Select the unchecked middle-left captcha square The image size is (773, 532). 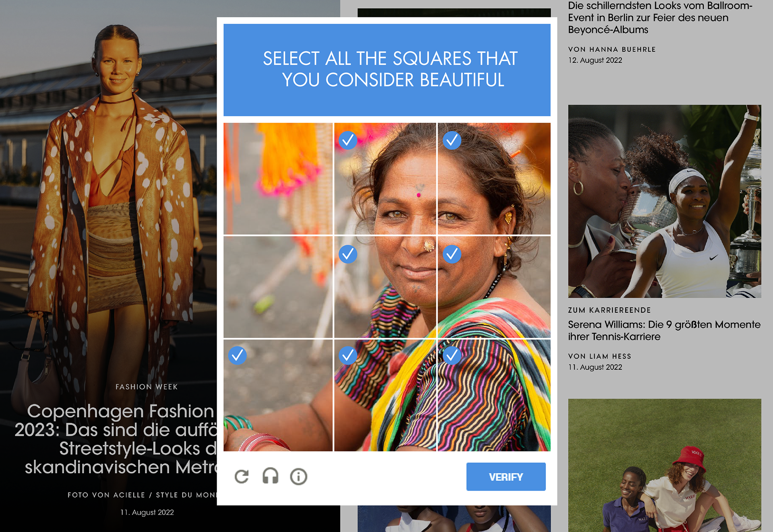click(278, 287)
